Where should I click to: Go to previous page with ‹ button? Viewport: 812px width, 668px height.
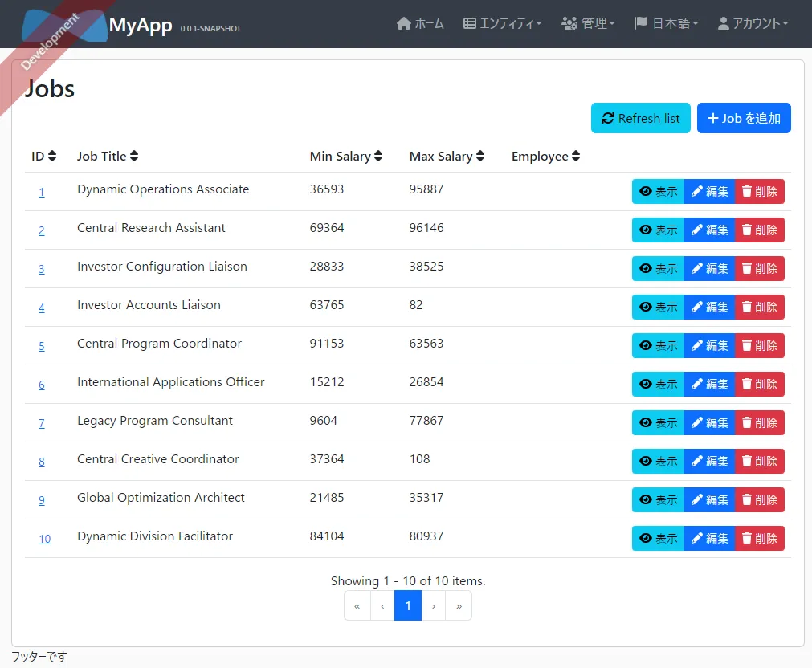point(382,606)
